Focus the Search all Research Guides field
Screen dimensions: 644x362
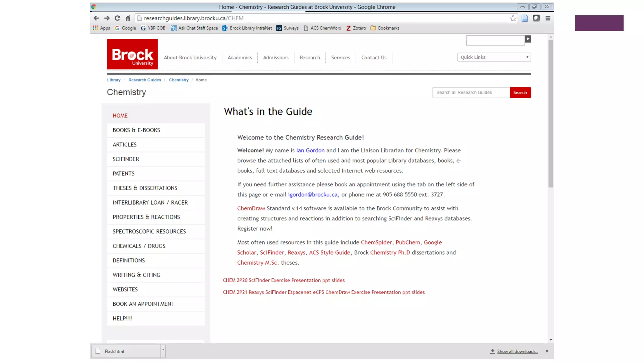point(471,92)
